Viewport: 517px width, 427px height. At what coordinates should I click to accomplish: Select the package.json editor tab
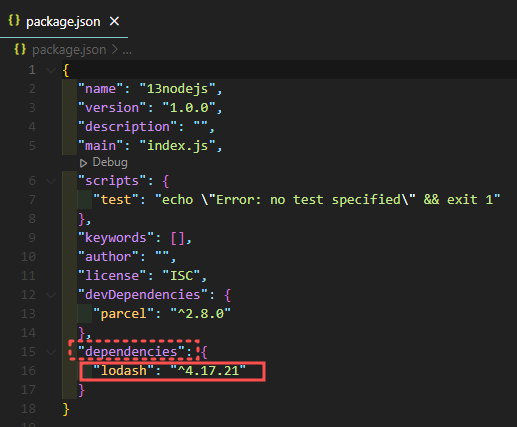click(x=64, y=21)
